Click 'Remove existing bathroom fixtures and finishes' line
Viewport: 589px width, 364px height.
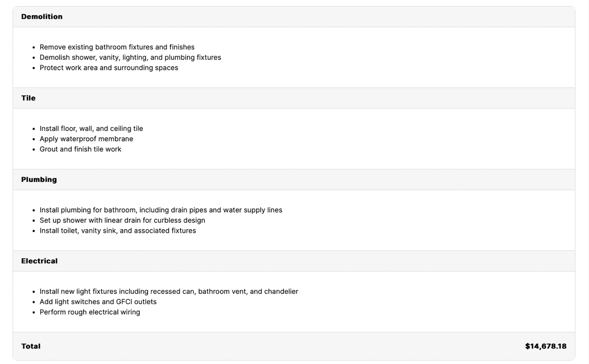click(x=117, y=47)
